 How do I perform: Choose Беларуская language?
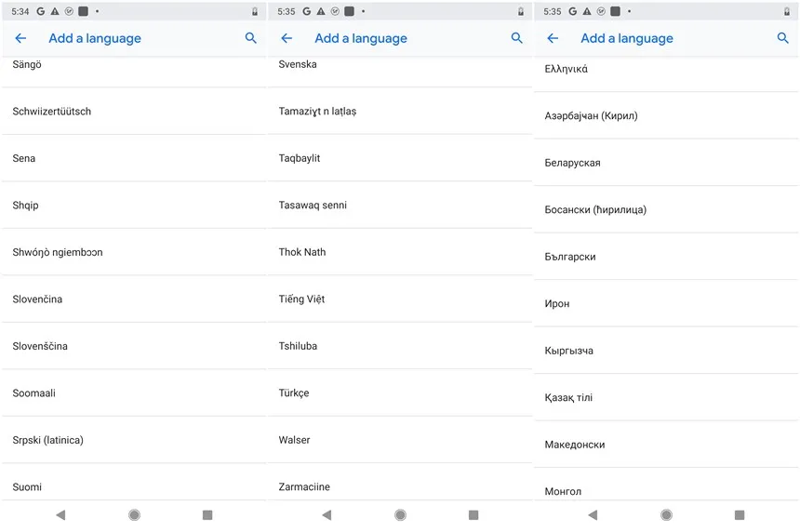pyautogui.click(x=666, y=163)
